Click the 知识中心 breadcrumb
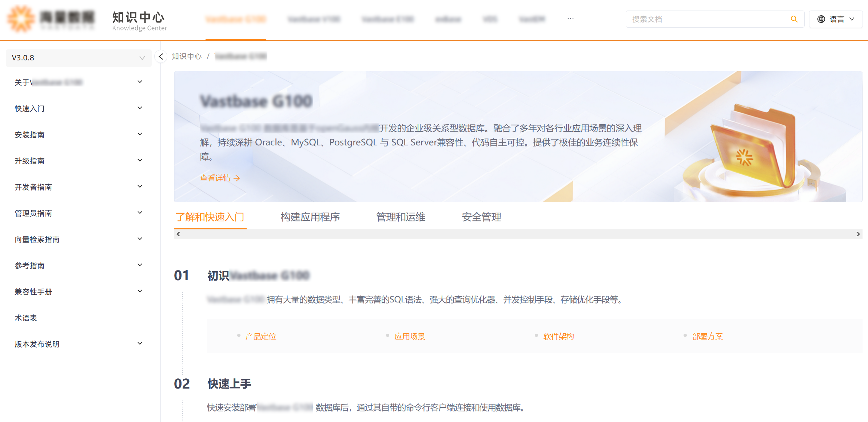The width and height of the screenshot is (868, 422). click(187, 56)
